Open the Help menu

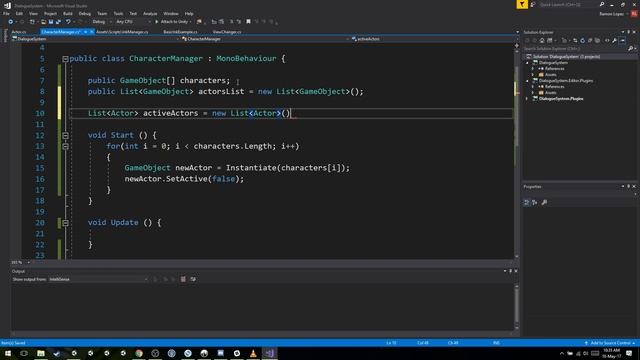click(x=189, y=13)
